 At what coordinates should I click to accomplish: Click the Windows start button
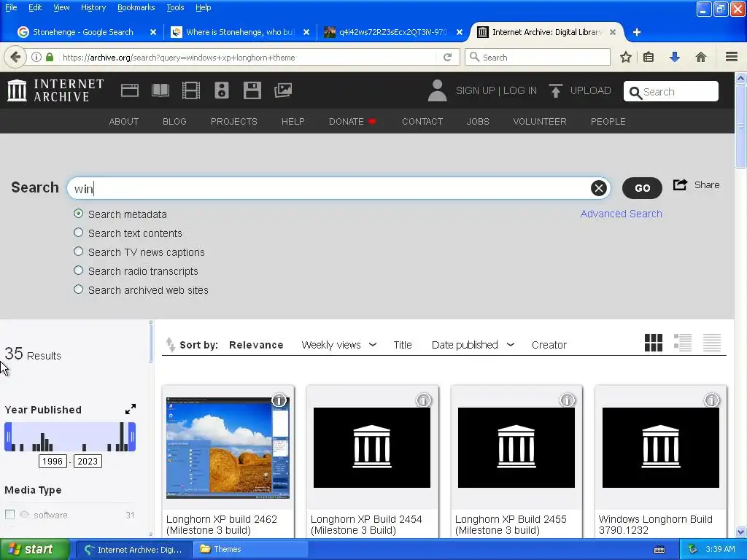(34, 549)
